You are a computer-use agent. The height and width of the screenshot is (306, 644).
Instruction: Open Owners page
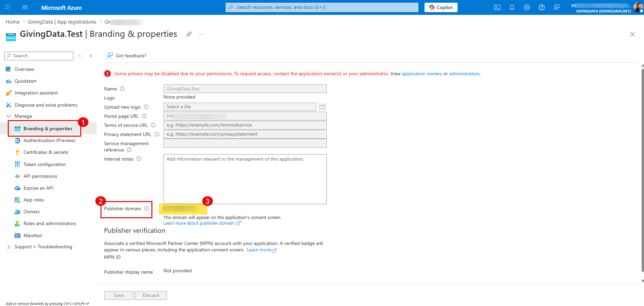pos(31,212)
